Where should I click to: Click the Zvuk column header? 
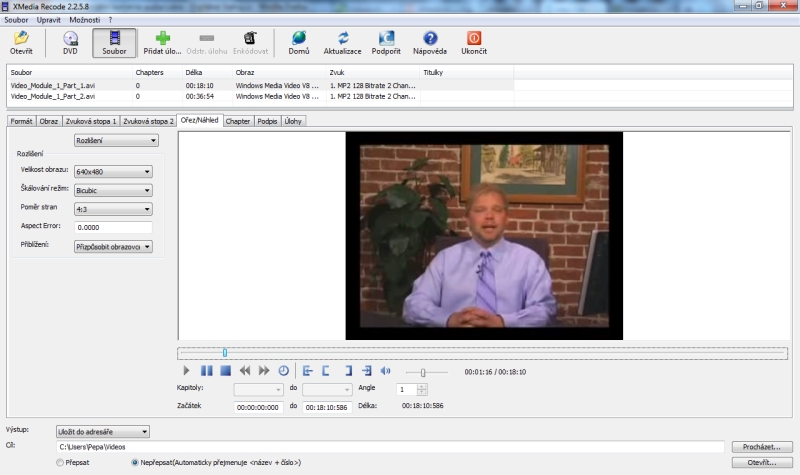tap(372, 72)
